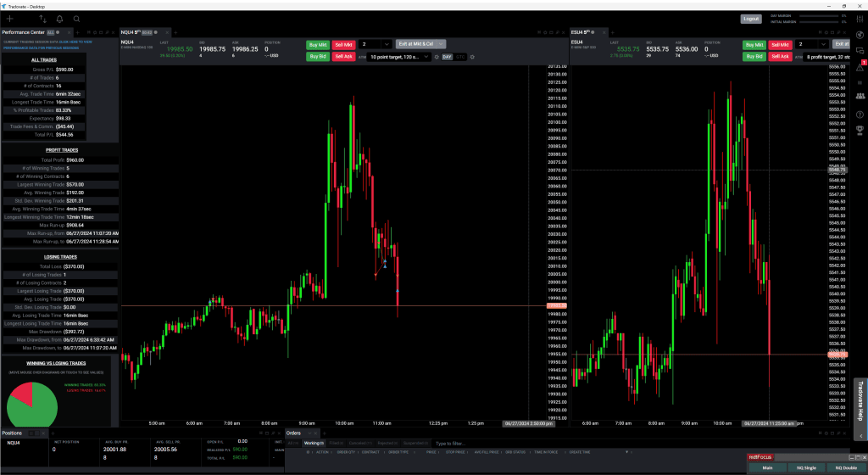Click Buy Mkt on NQU4 chart

click(x=318, y=45)
